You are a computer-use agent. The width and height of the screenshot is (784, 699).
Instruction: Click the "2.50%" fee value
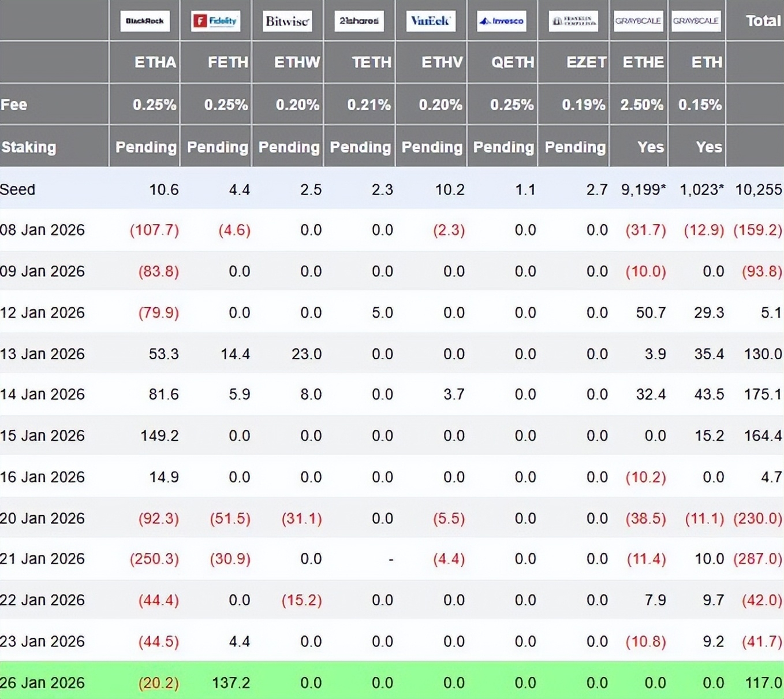point(642,105)
